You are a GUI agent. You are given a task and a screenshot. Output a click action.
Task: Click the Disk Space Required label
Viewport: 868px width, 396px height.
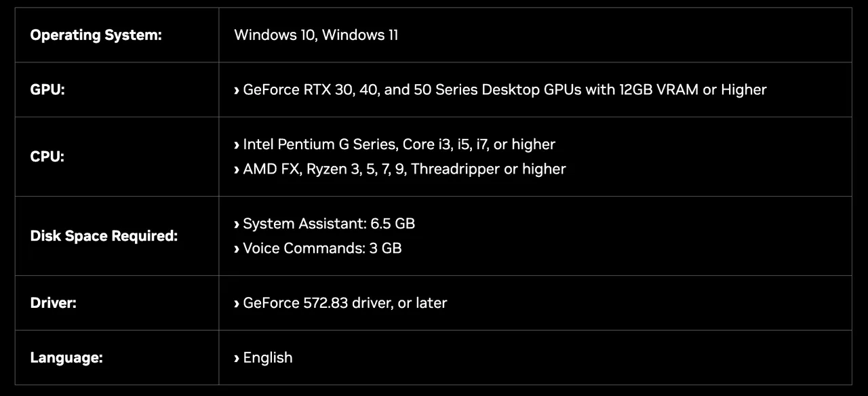104,236
